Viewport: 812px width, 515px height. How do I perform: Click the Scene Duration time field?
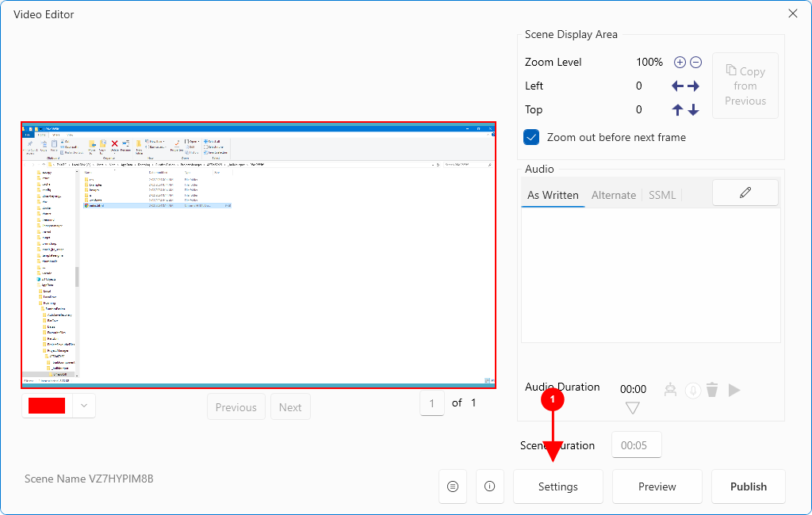[x=636, y=445]
